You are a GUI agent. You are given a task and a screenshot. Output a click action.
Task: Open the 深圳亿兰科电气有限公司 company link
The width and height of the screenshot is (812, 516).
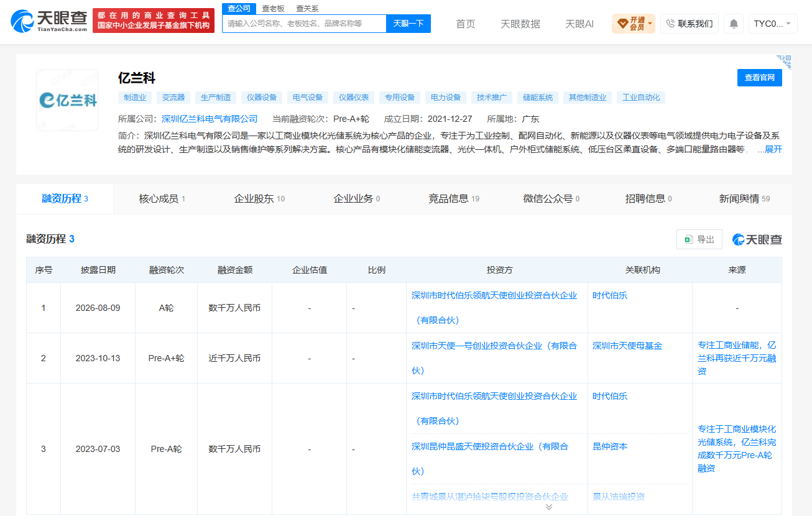click(x=210, y=119)
